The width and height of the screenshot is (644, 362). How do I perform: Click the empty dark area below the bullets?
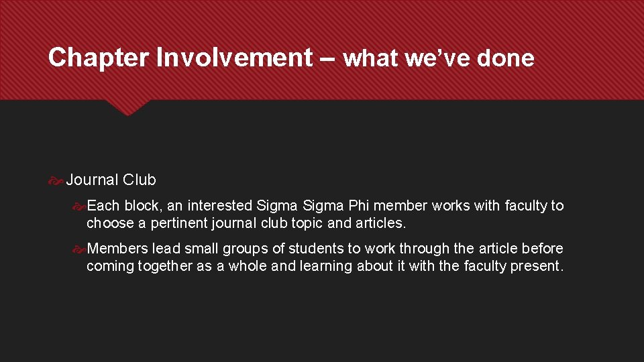[322, 320]
